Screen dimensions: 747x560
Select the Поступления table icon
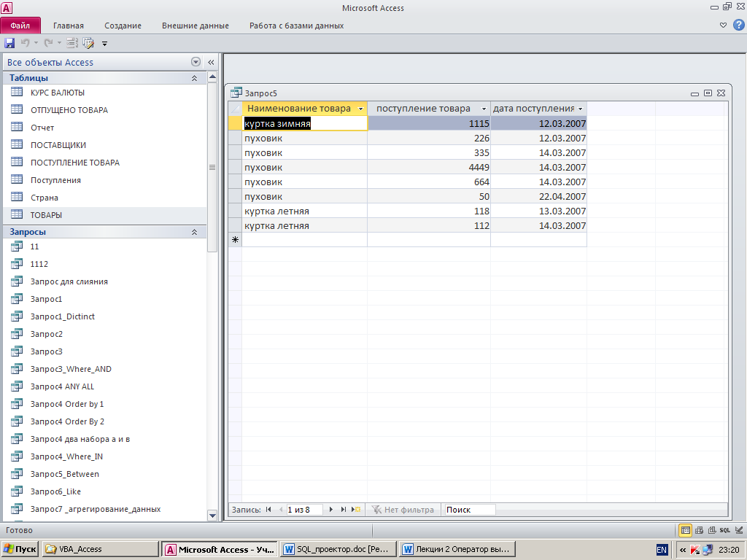(17, 179)
